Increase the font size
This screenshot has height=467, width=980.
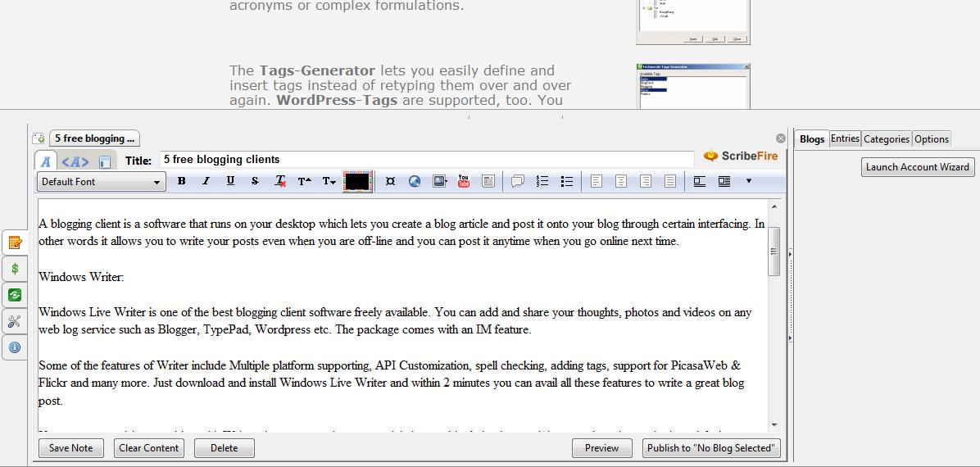(x=304, y=181)
